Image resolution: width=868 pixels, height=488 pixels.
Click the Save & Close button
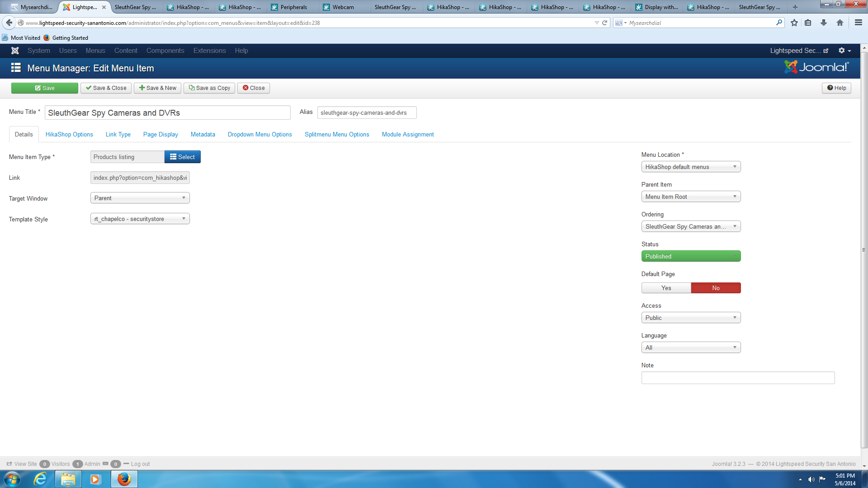(x=106, y=88)
